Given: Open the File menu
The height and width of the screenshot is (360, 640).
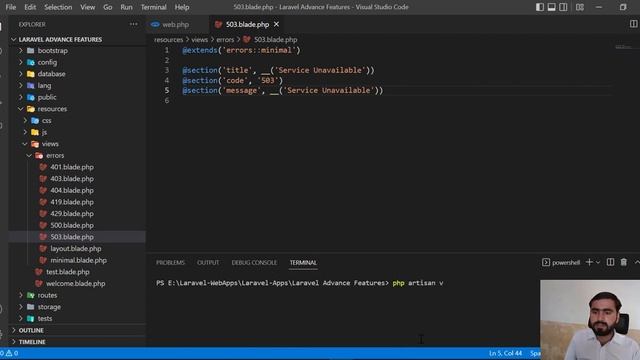Looking at the screenshot, I should 11,7.
